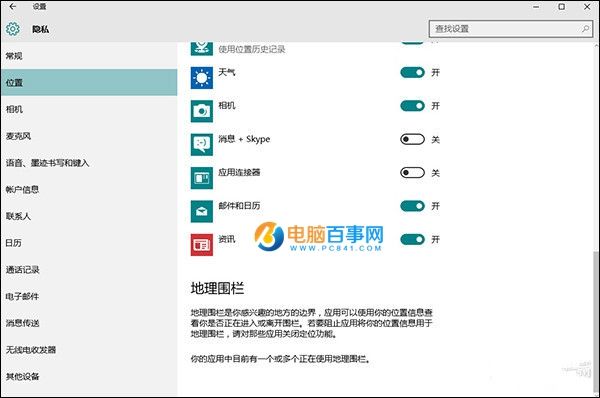This screenshot has width=600, height=398.
Task: Click the 天气 app label
Action: 227,72
